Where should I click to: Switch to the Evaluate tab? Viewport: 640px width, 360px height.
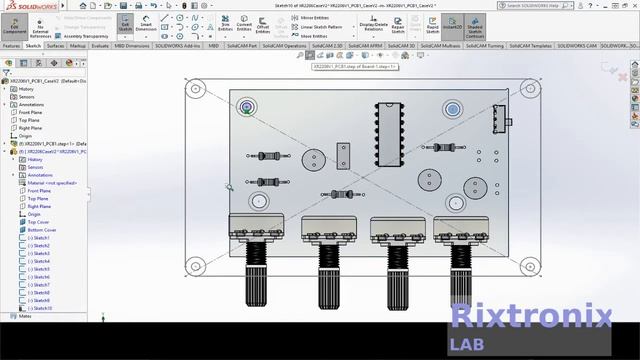pyautogui.click(x=100, y=46)
